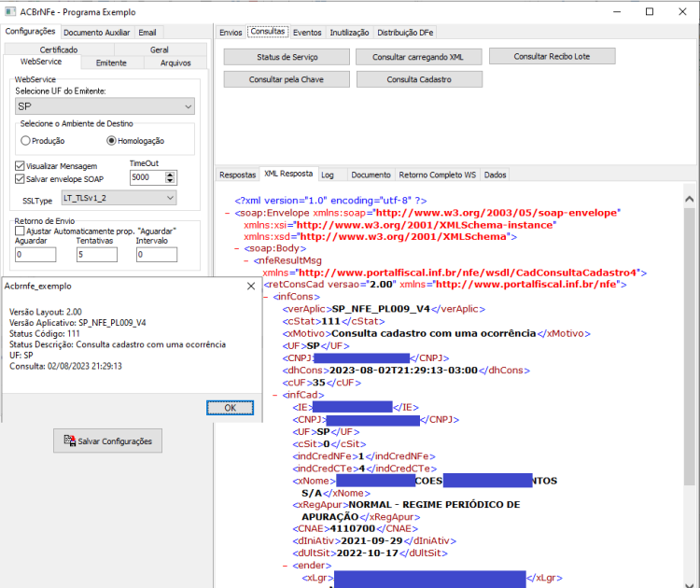Increase the TimeOut value with up arrow
700x588 pixels.
point(170,175)
